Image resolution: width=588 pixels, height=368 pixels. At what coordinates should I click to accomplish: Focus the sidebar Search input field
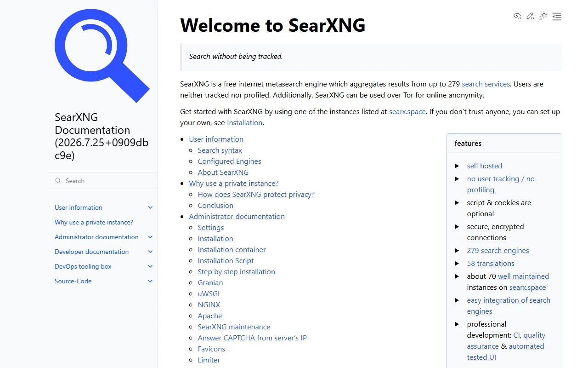coord(102,181)
